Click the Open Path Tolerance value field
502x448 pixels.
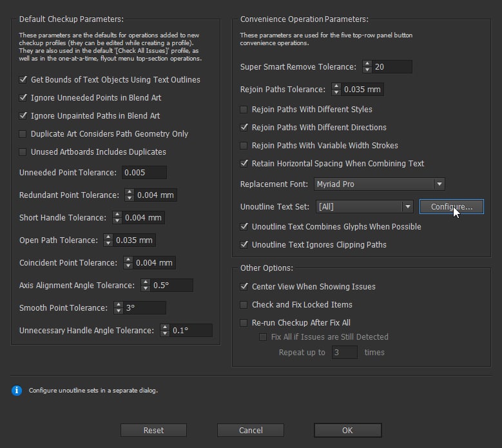[x=134, y=240]
